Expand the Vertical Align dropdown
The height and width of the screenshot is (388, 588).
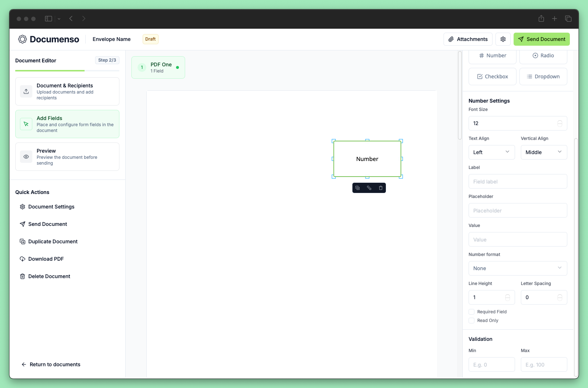tap(544, 152)
